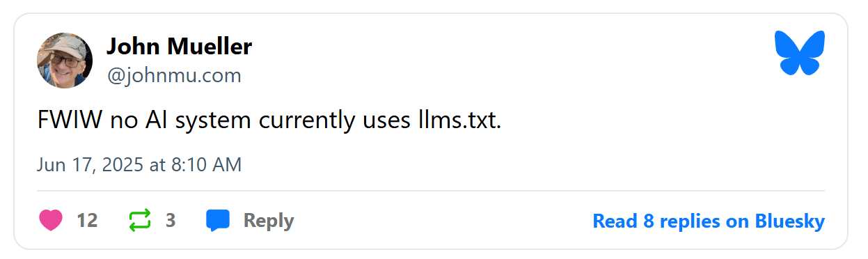The height and width of the screenshot is (259, 868).
Task: Open the John Mueller display name
Action: click(x=179, y=47)
